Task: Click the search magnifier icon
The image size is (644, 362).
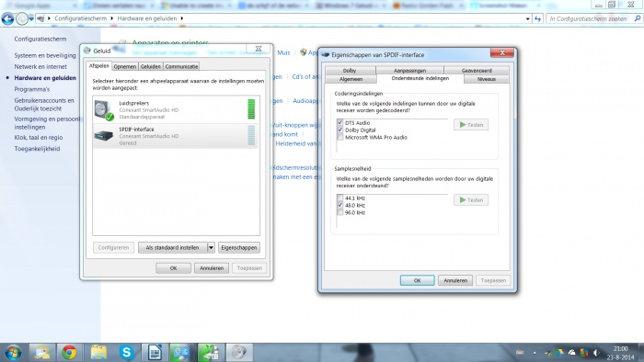Action: [x=637, y=18]
